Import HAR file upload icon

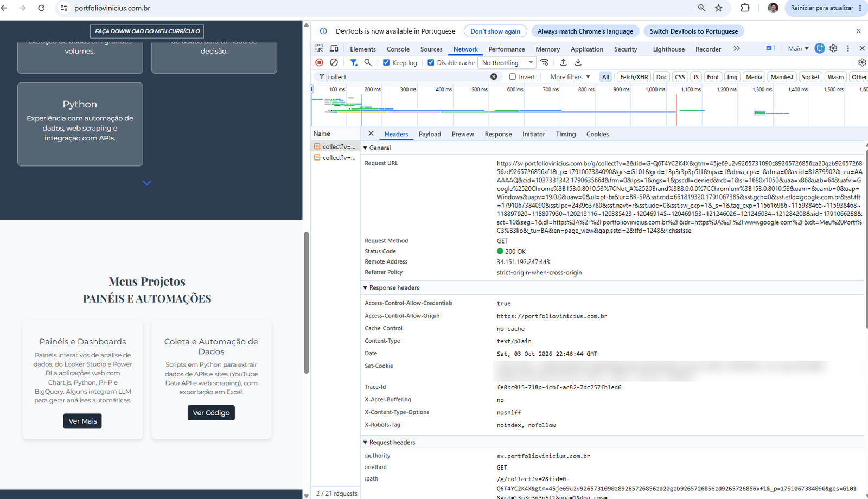tap(563, 62)
